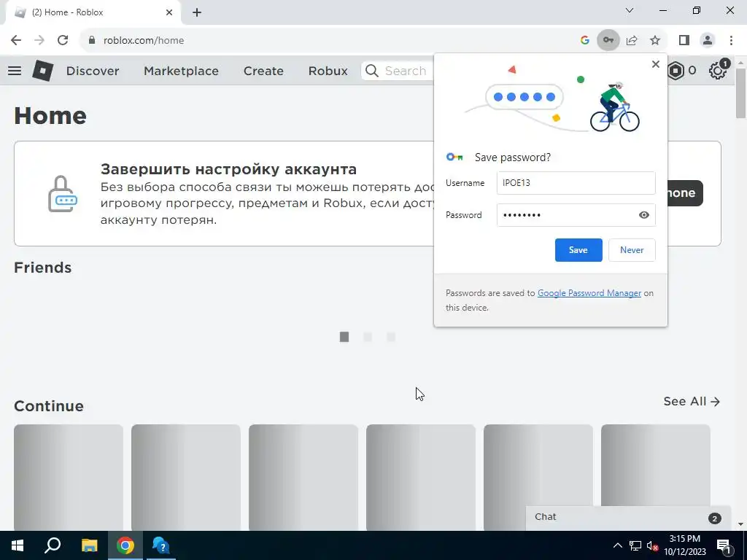Switch to the (2) Home - Roblox tab
The image size is (747, 560).
point(93,12)
